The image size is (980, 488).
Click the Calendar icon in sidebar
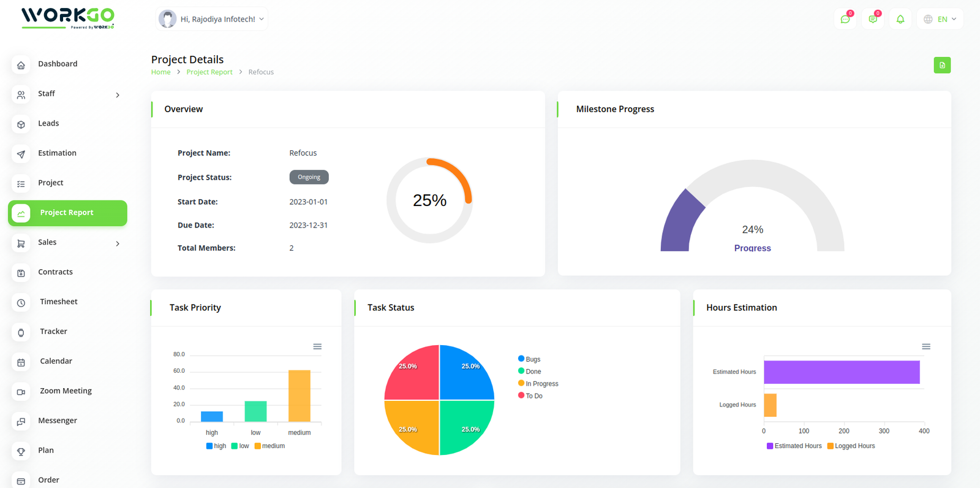point(21,362)
